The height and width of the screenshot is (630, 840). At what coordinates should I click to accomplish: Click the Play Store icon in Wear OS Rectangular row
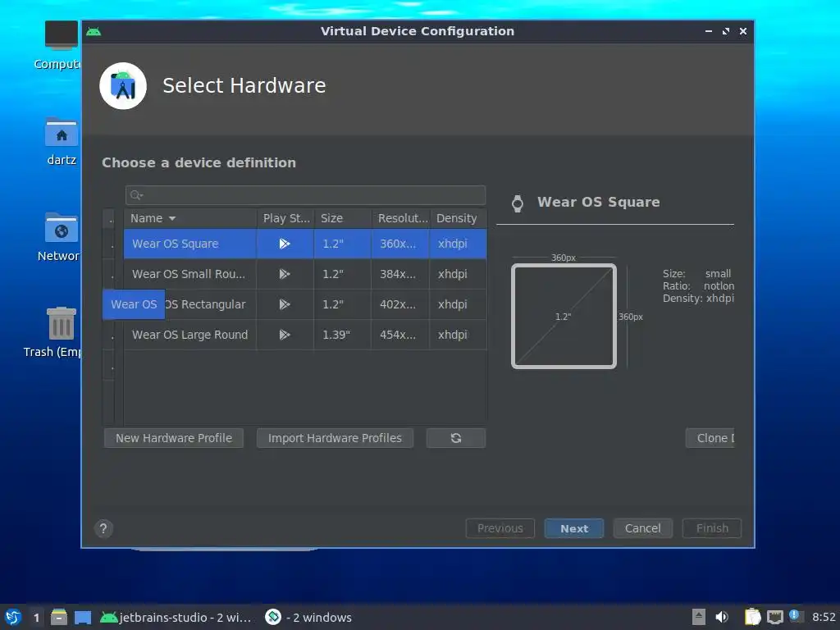tap(285, 304)
